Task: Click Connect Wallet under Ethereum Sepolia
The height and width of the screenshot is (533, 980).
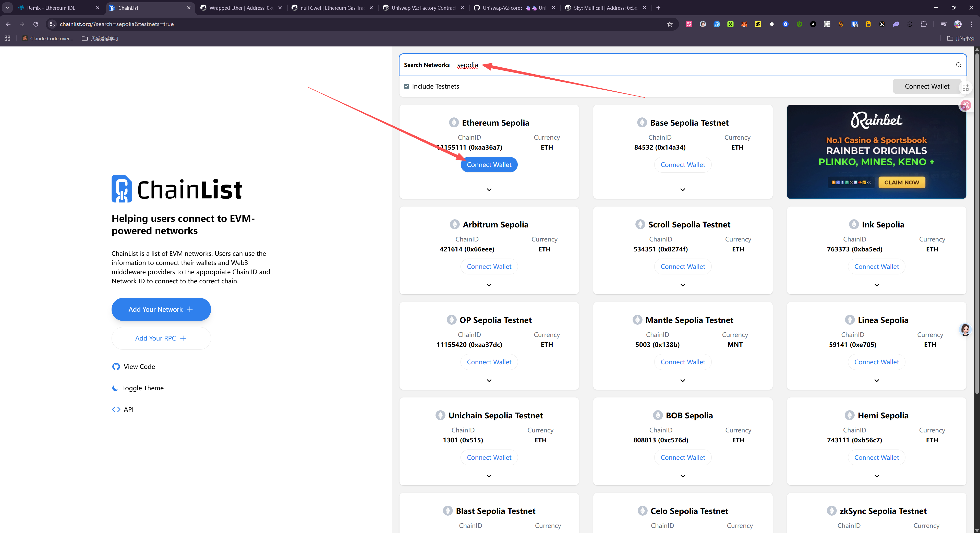Action: 489,165
